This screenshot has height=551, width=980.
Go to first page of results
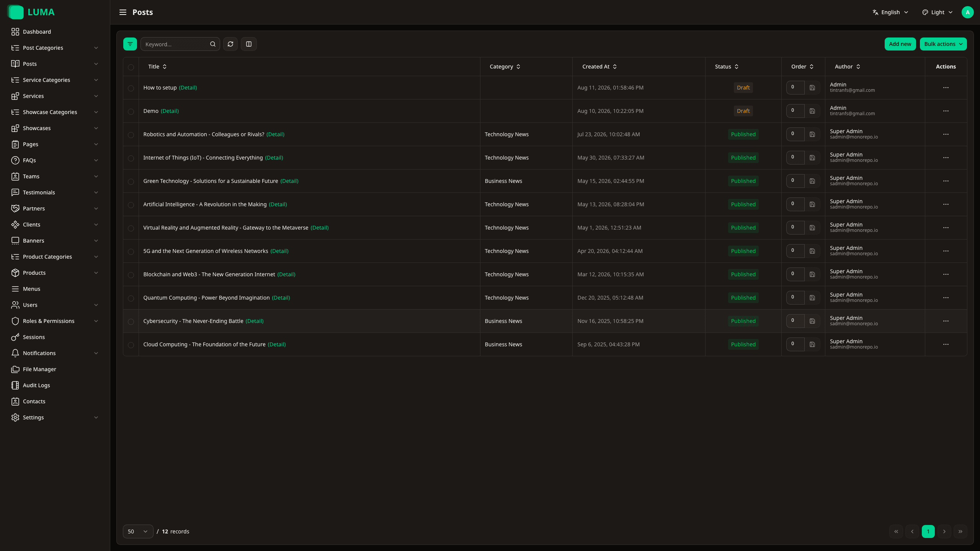click(x=896, y=531)
